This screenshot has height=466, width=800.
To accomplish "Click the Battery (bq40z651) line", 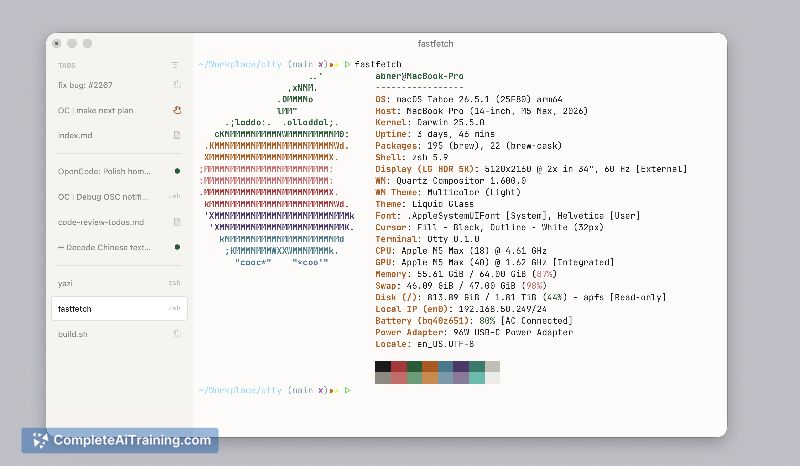I will pyautogui.click(x=474, y=321).
